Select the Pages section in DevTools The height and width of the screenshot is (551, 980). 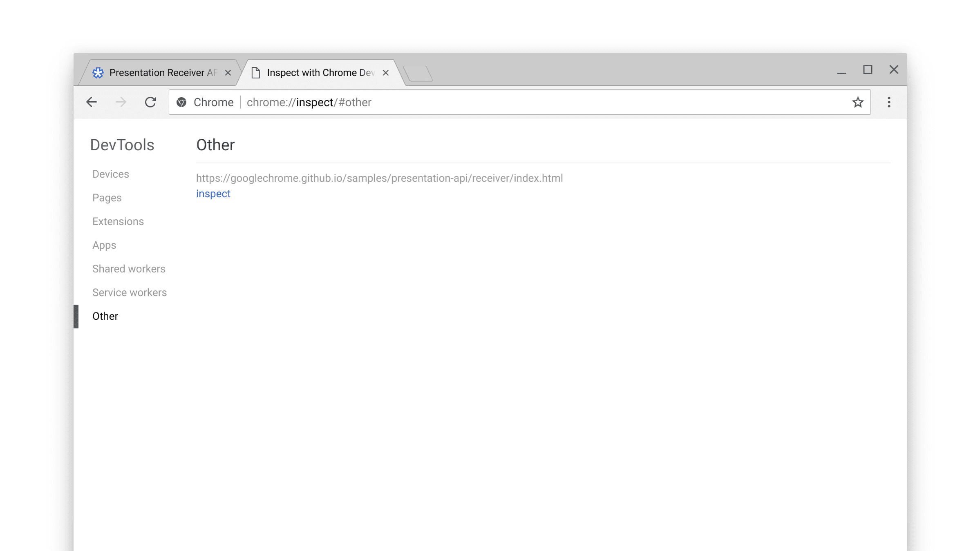(107, 197)
